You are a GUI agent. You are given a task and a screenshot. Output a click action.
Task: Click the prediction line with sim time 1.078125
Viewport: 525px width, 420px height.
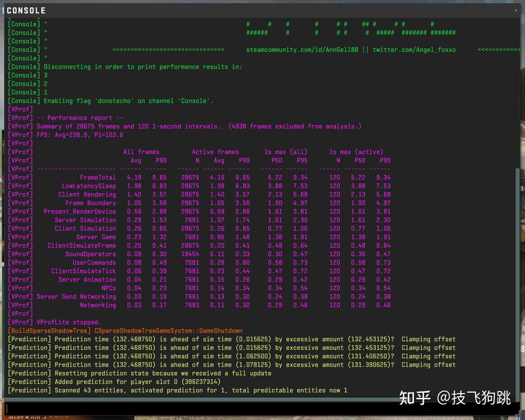tap(232, 365)
